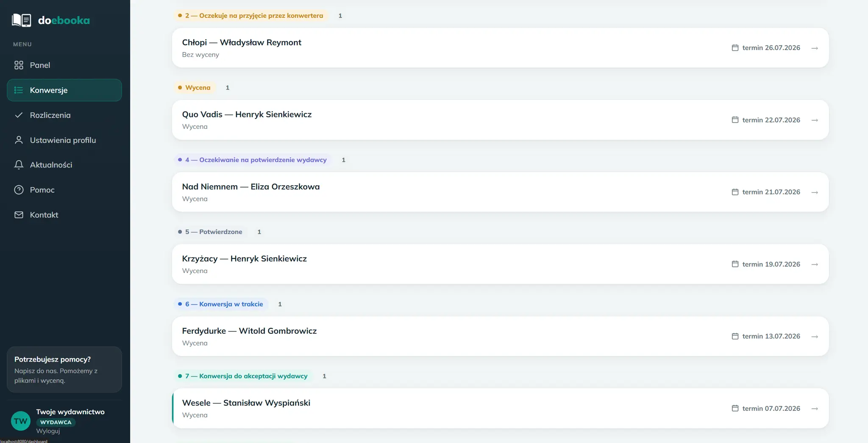Open the Aktualności section

pyautogui.click(x=64, y=165)
